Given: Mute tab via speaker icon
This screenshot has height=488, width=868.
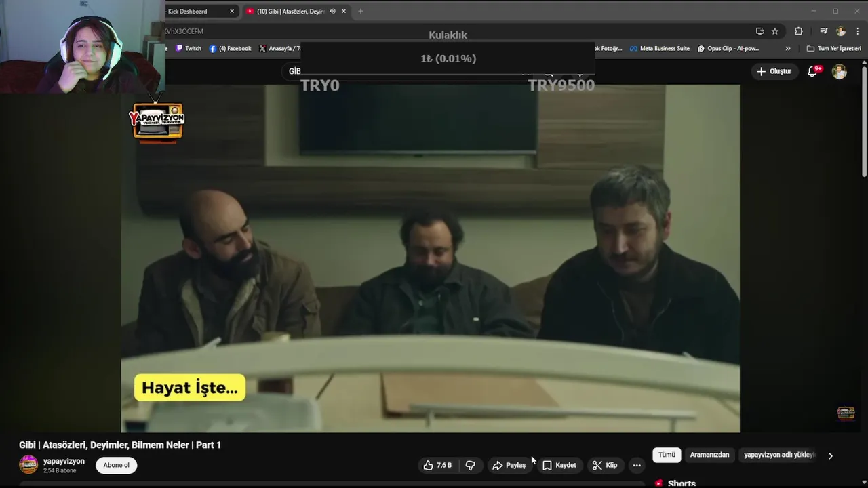Looking at the screenshot, I should [332, 11].
